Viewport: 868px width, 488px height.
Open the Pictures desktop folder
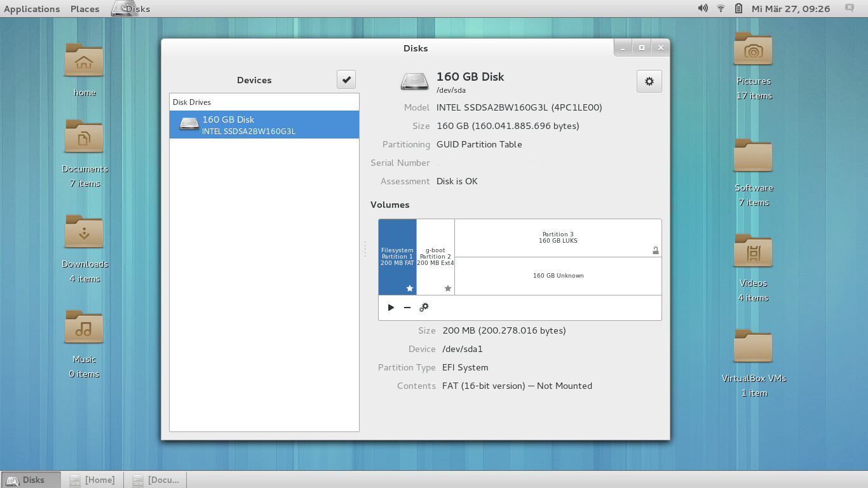[x=753, y=48]
